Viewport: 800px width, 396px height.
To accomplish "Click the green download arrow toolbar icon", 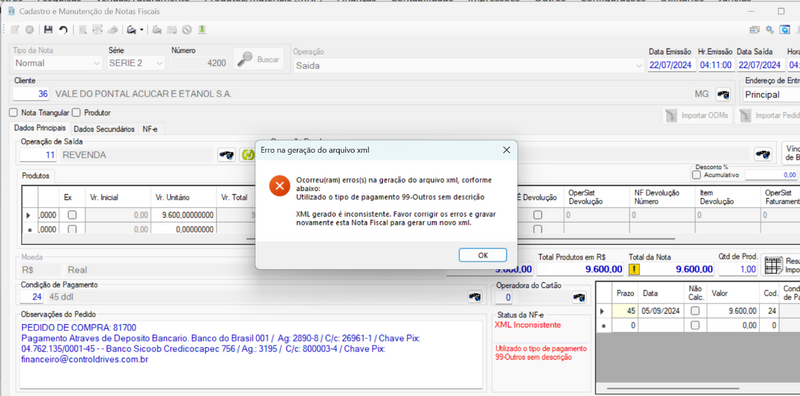I will pos(202,30).
